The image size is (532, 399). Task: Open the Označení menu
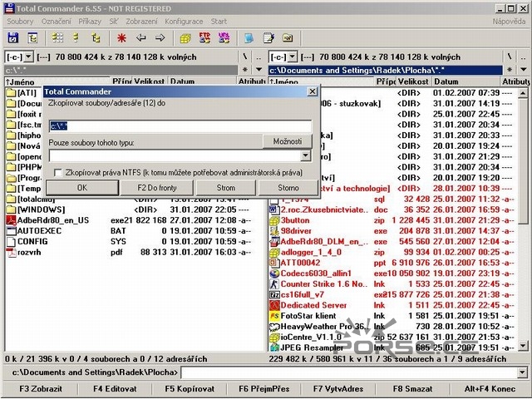tap(57, 22)
